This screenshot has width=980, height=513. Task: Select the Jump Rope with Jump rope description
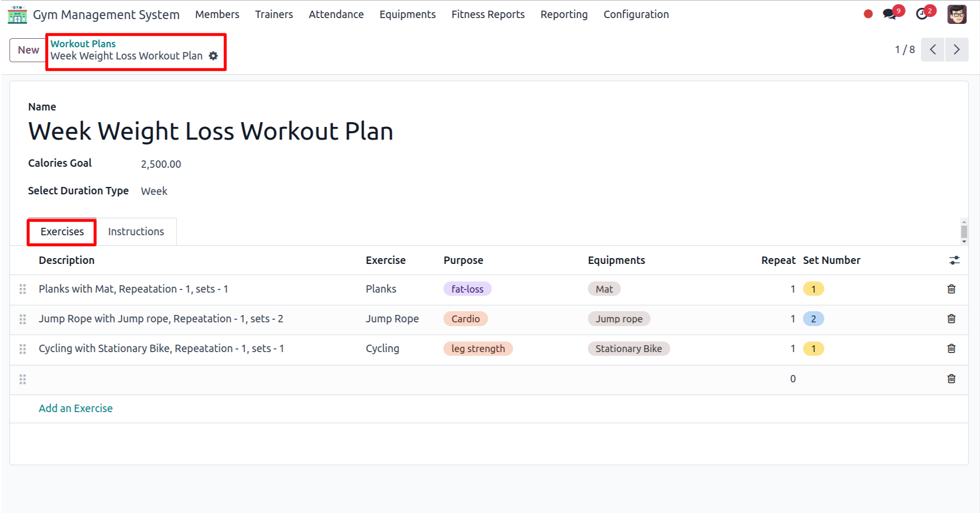[x=161, y=319]
